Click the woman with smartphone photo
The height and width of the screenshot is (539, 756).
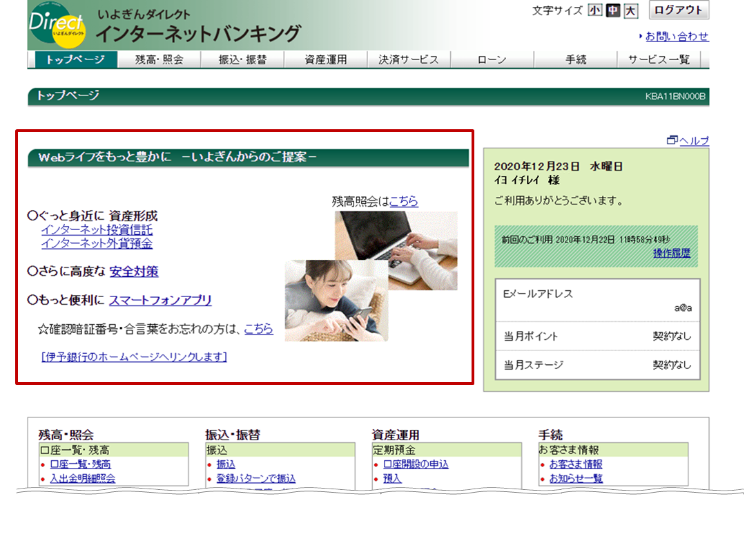[x=336, y=301]
